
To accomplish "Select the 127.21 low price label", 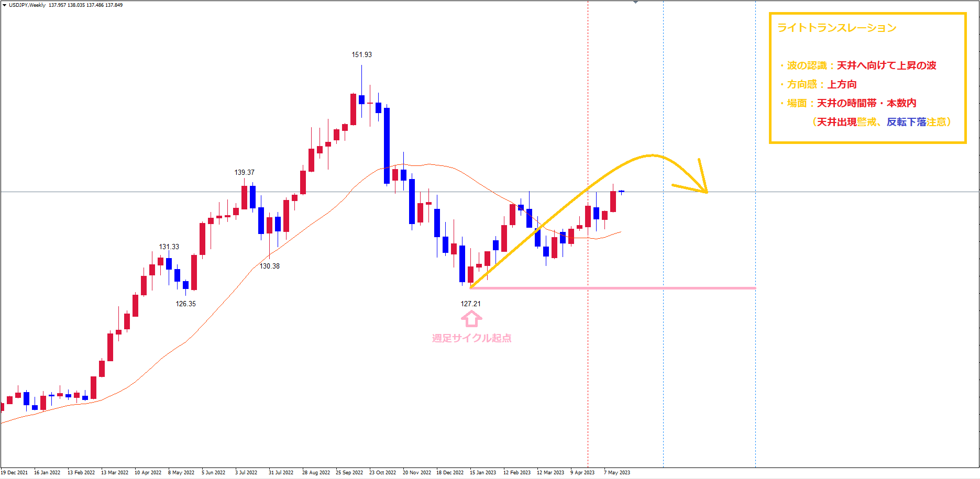I will [470, 304].
